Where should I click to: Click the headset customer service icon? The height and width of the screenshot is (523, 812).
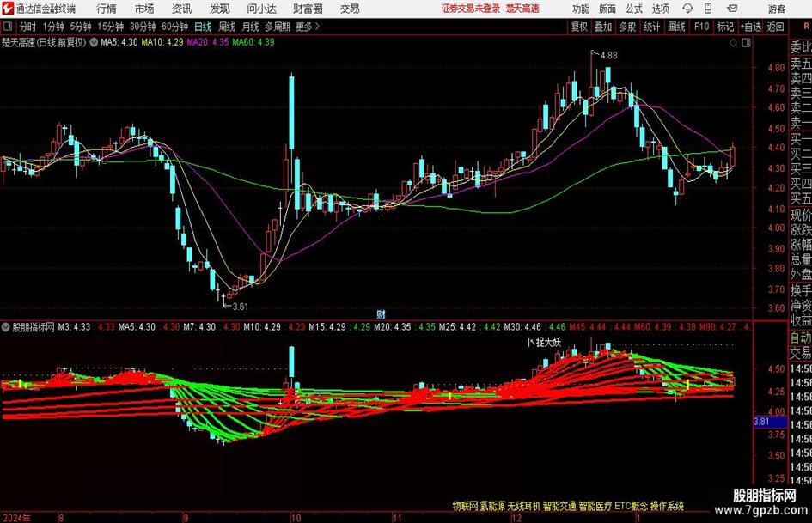tap(687, 9)
